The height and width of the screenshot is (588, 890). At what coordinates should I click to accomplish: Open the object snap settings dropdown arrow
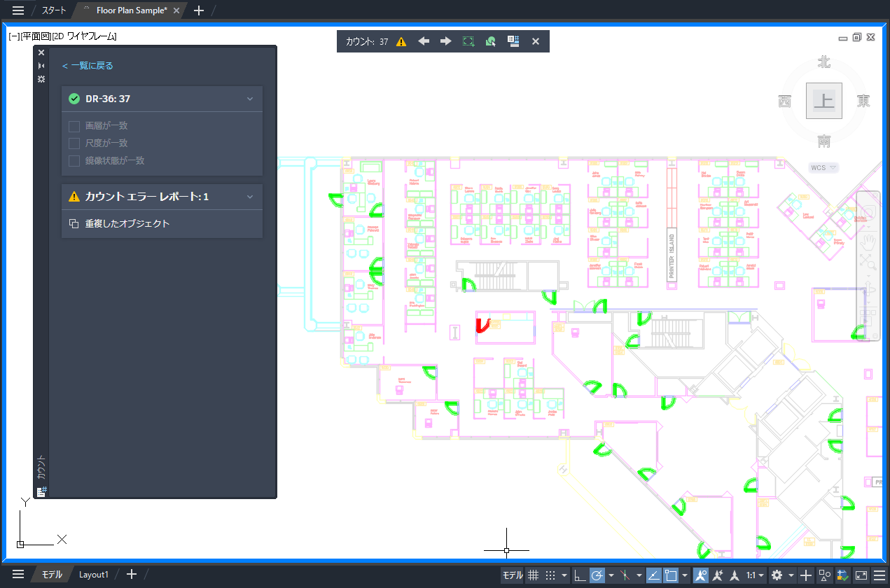685,575
